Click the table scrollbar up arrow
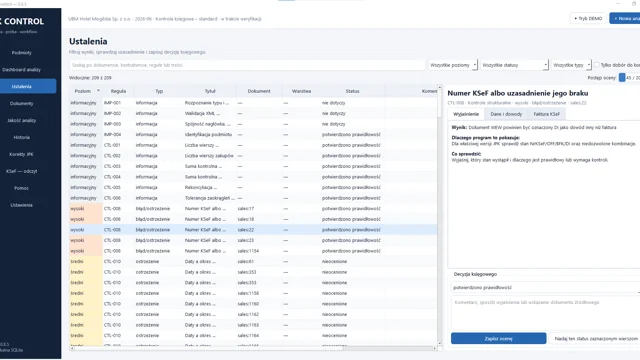The height and width of the screenshot is (360, 640). point(440,87)
